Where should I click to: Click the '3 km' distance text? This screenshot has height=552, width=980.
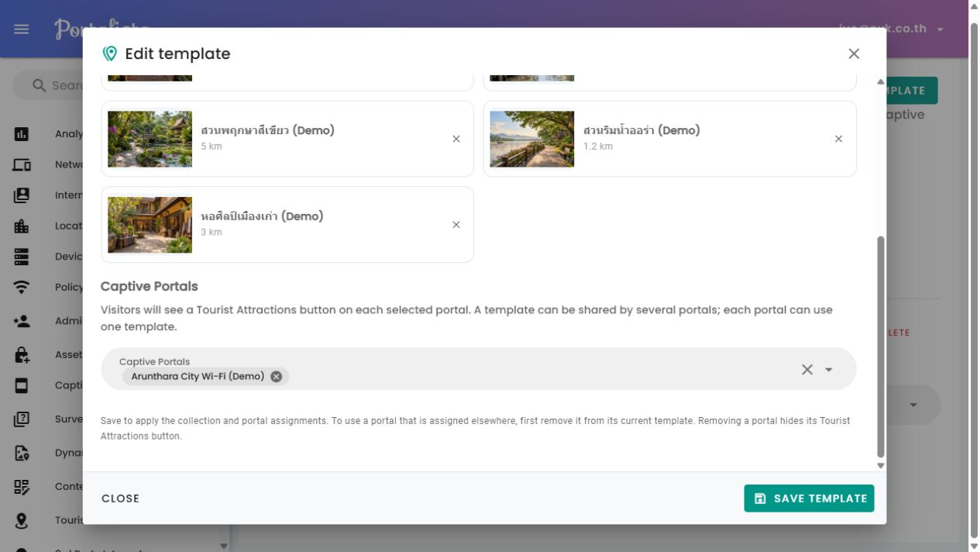tap(211, 233)
